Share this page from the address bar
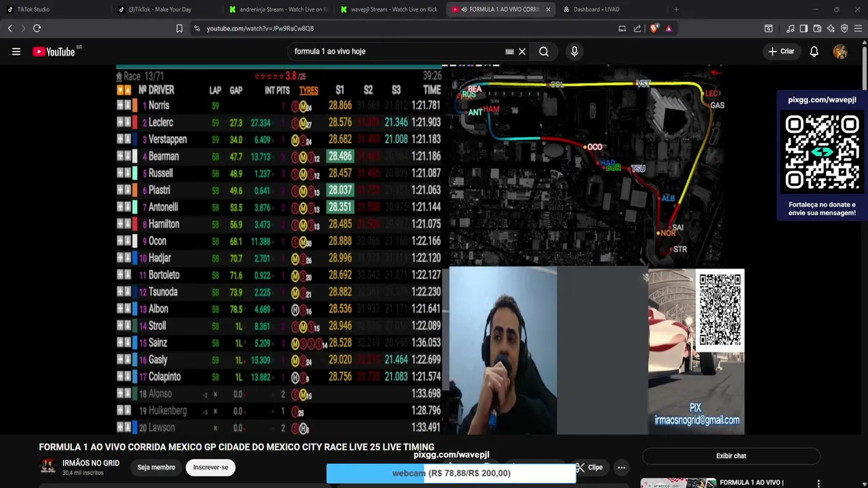 coord(637,28)
